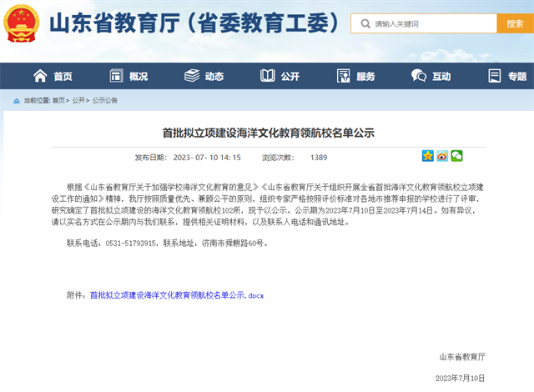The image size is (534, 392).
Task: Click the 发布日期 label
Action: pos(150,158)
